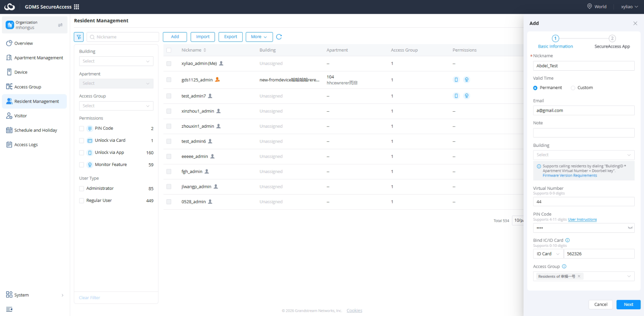Image resolution: width=644 pixels, height=316 pixels.
Task: Click the user icon beside 0528_admin
Action: coord(210,202)
